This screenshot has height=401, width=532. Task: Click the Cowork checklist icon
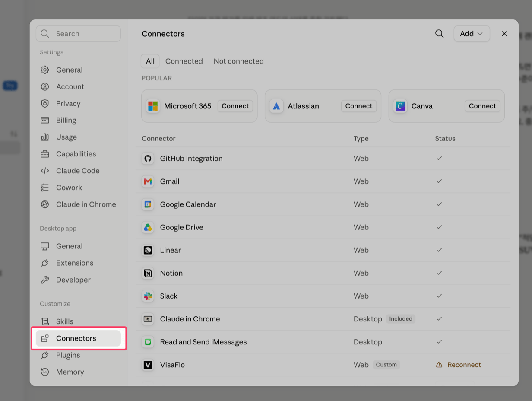pos(45,188)
